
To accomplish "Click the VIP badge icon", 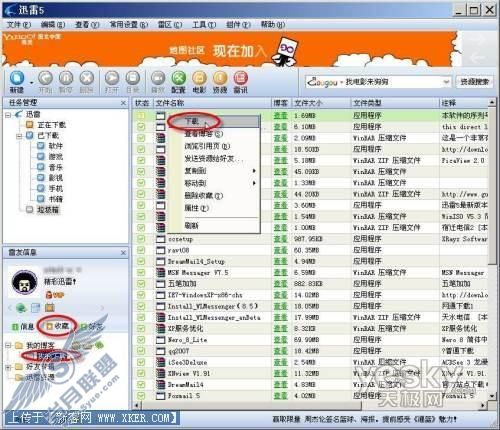I will pos(55,295).
